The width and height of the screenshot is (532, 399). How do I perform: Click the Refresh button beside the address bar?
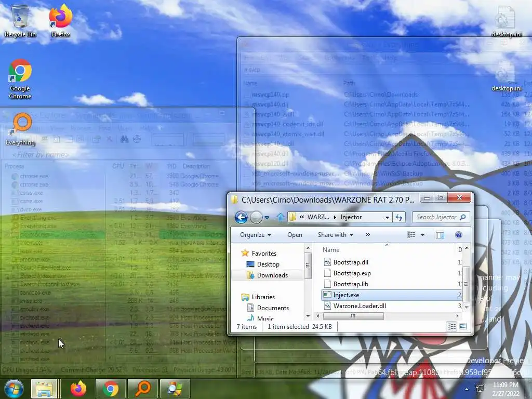pos(399,217)
